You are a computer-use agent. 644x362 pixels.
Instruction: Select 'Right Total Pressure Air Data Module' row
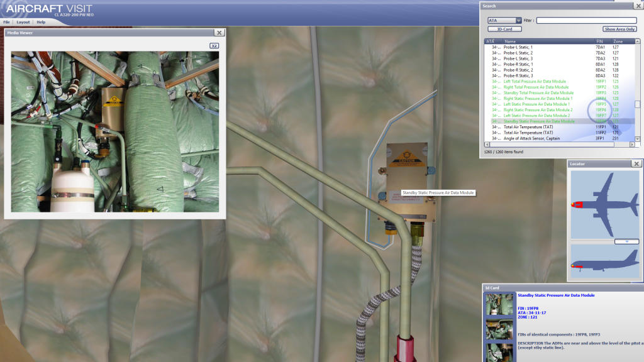559,87
